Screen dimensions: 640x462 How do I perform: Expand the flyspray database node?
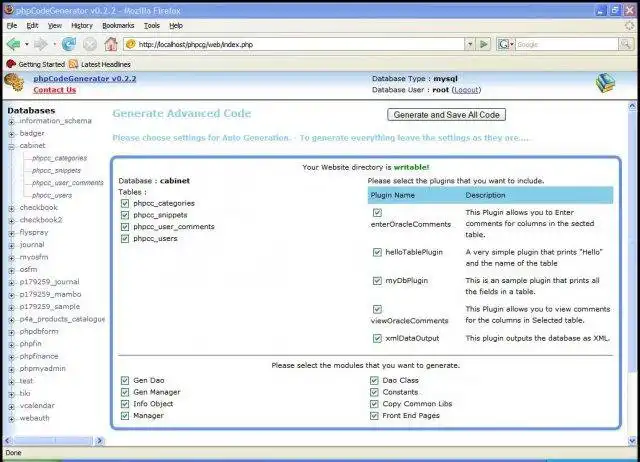11,233
